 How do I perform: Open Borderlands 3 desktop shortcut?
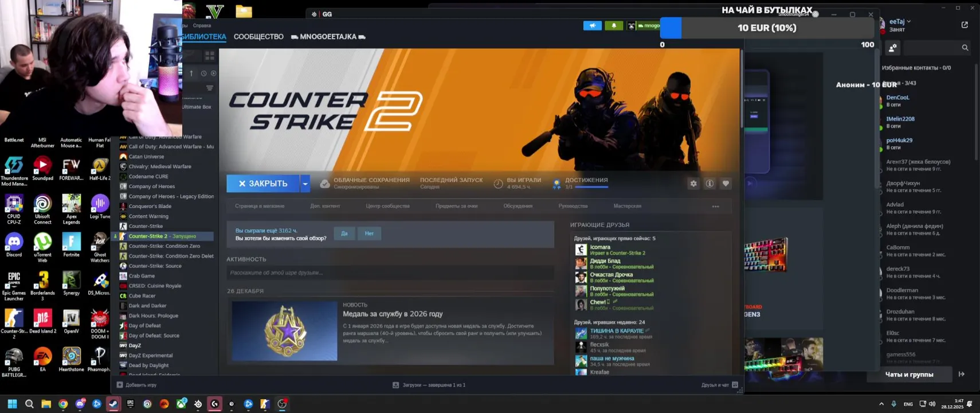coord(42,286)
